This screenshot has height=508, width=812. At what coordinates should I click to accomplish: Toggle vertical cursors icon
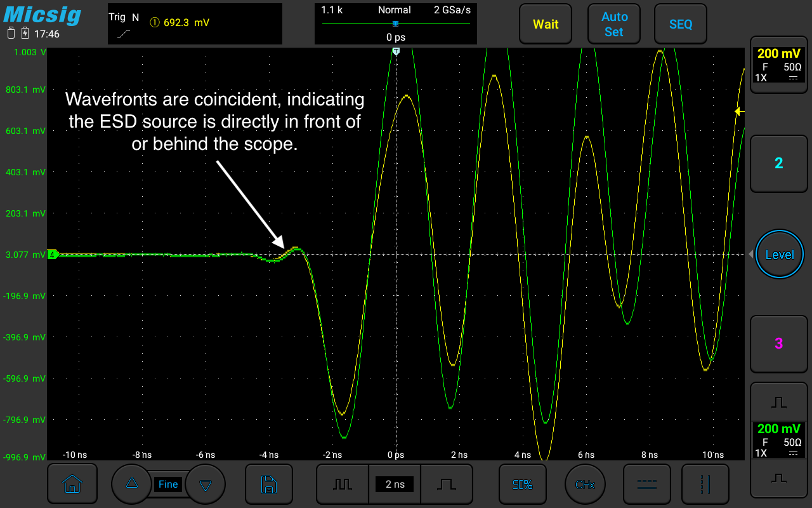point(705,485)
